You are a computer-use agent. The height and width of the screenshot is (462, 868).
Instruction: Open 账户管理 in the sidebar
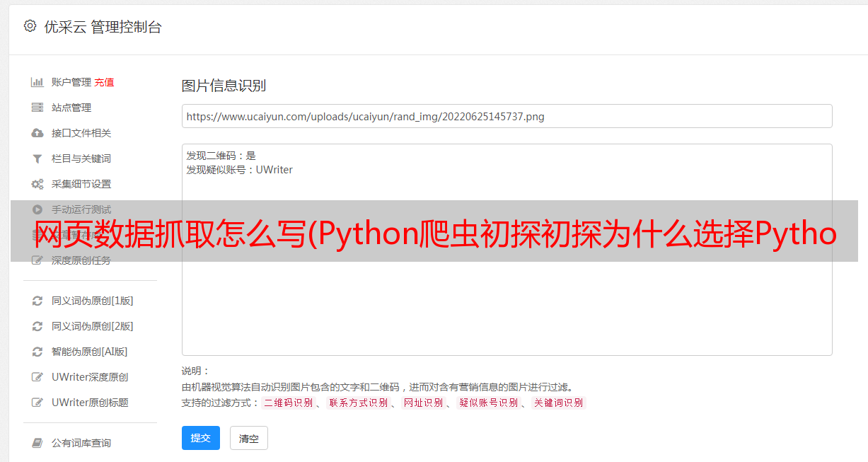71,82
